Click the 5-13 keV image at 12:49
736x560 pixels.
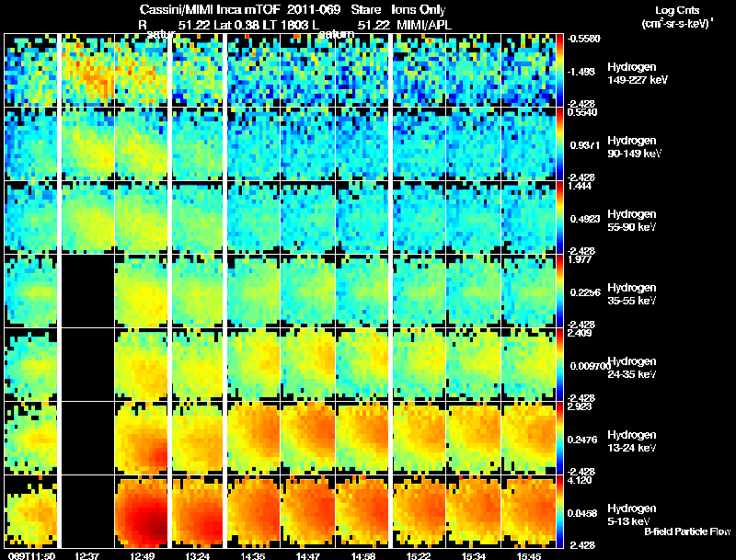tap(142, 511)
